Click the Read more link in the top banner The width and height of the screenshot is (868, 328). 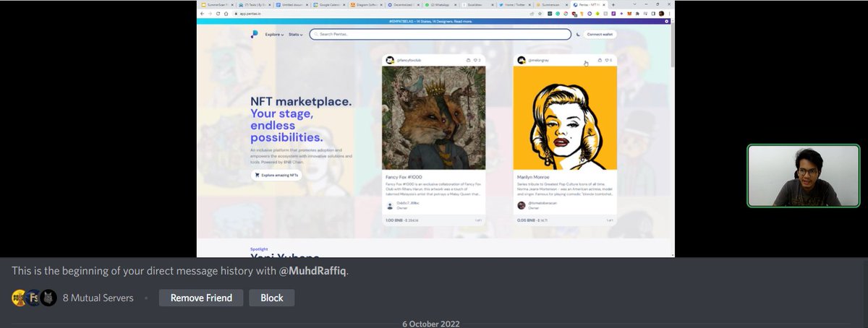coord(464,22)
